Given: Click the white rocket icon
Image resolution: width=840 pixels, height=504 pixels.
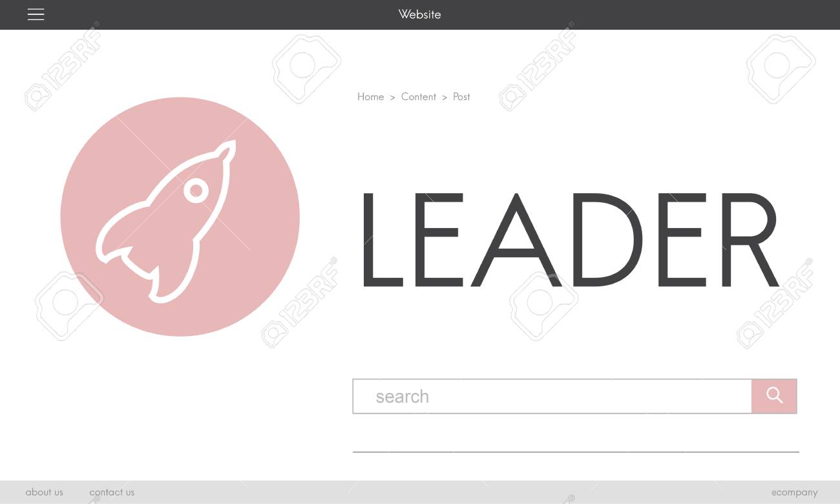Looking at the screenshot, I should (x=167, y=221).
